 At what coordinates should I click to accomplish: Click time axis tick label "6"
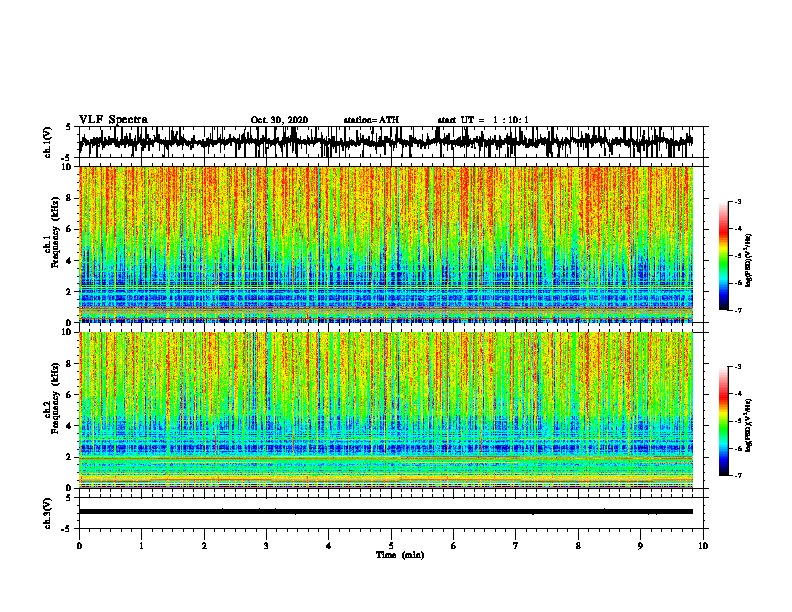(x=454, y=546)
